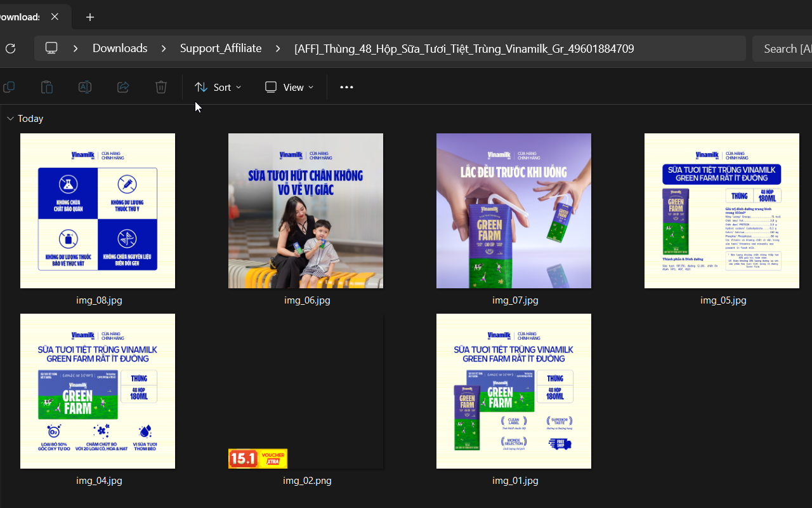Select the img_02.png thumbnail
The image size is (812, 508).
tap(306, 391)
